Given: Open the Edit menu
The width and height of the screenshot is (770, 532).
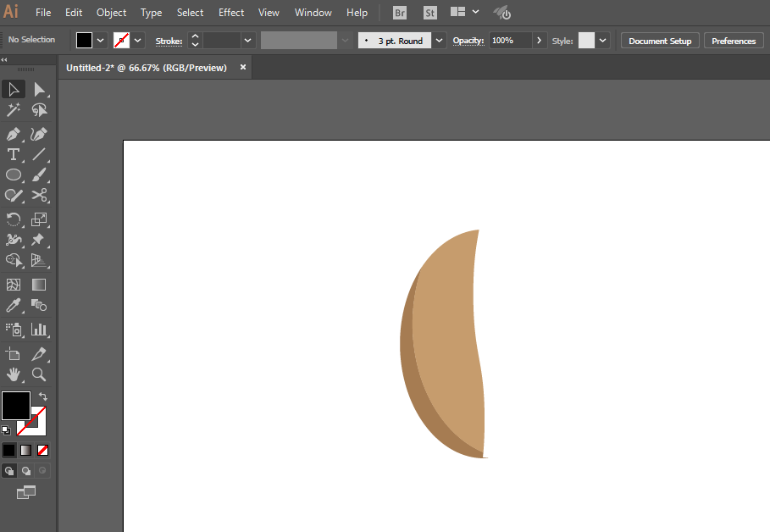Looking at the screenshot, I should point(74,13).
